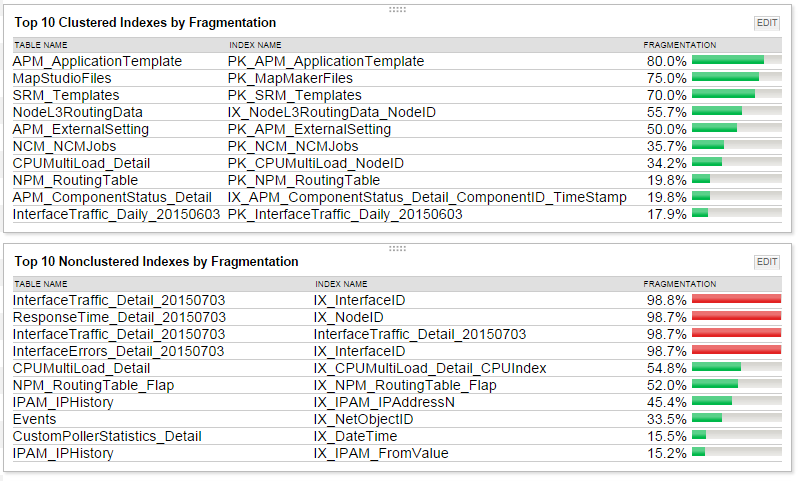Select NPM_RoutingTable_Flap table entry
Screen dimensions: 799x481
(93, 385)
